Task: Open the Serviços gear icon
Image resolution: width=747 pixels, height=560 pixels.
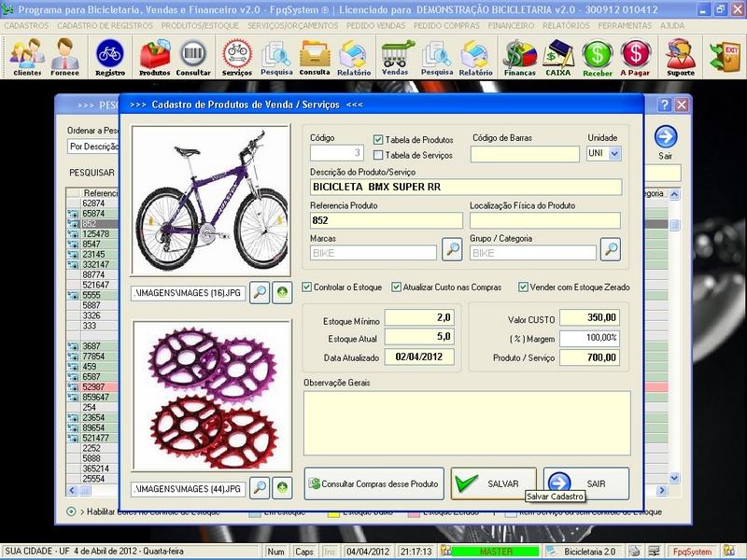Action: (237, 57)
